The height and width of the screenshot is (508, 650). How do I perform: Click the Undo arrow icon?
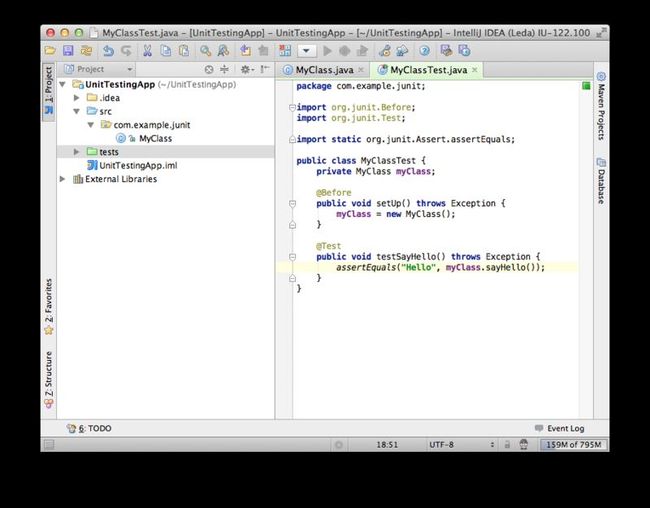pyautogui.click(x=108, y=51)
